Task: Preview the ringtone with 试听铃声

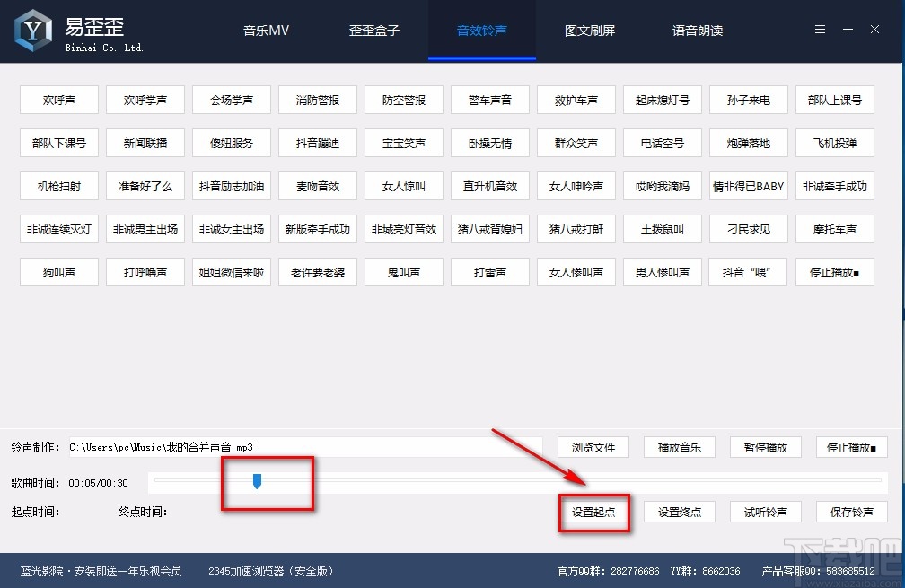Action: (765, 511)
